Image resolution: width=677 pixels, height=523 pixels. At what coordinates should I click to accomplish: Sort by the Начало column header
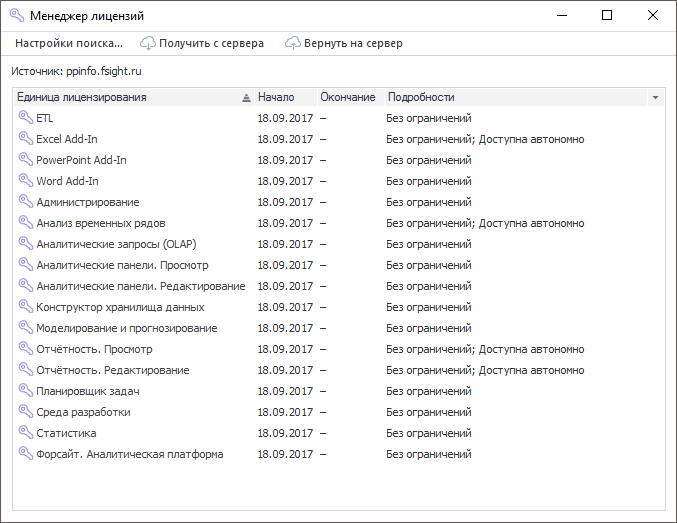[276, 97]
